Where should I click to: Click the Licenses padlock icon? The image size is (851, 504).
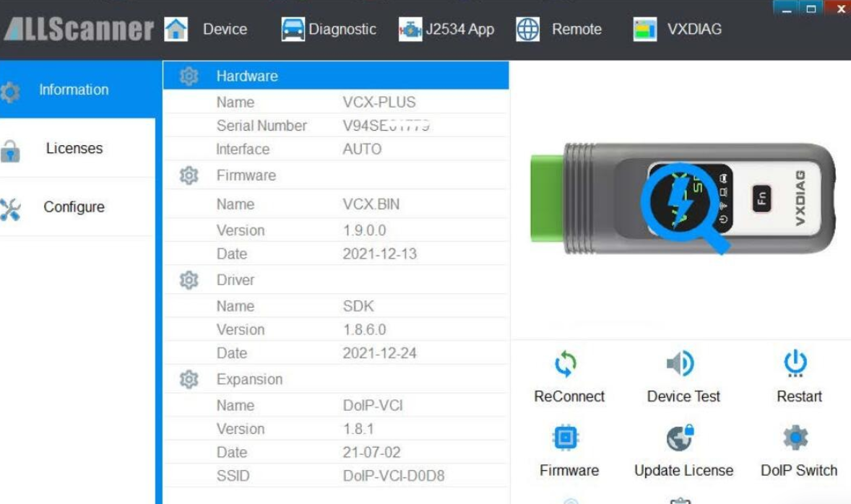coord(10,151)
